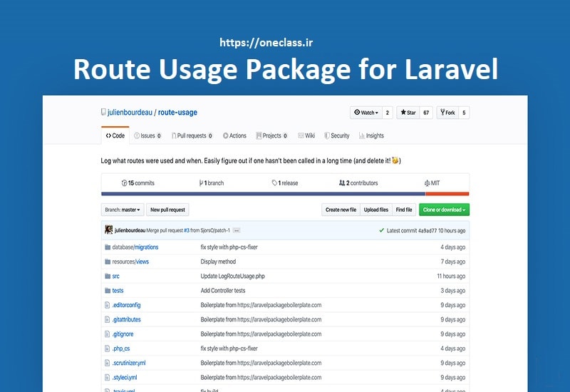Open latest commit 4a9ad77
Screen dimensions: 570x392
pyautogui.click(x=427, y=230)
